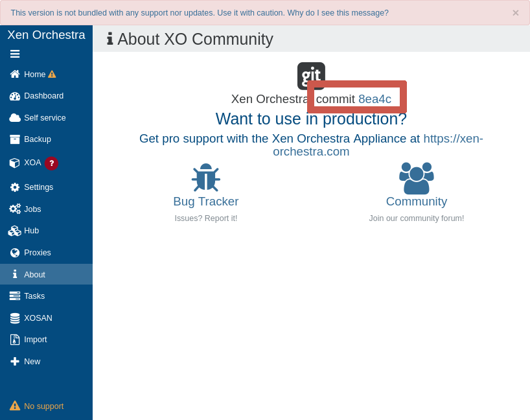Click the red question mark badge on XOA
This screenshot has width=530, height=420.
51,163
